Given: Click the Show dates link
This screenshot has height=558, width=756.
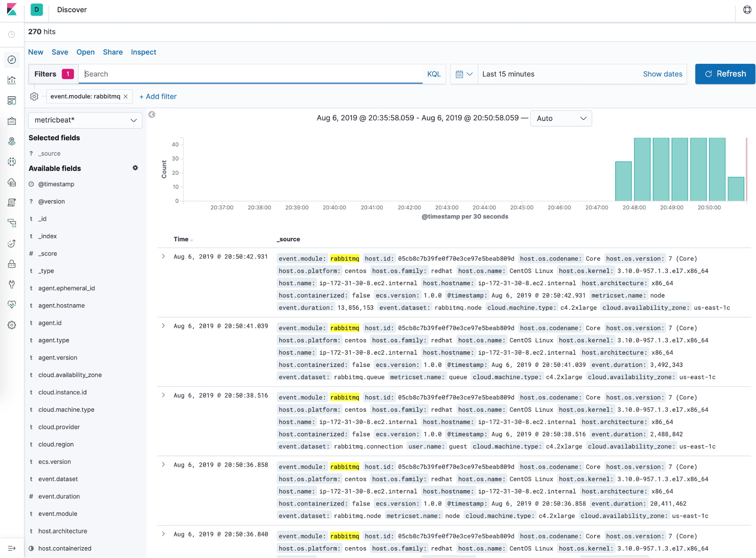Looking at the screenshot, I should [x=663, y=74].
